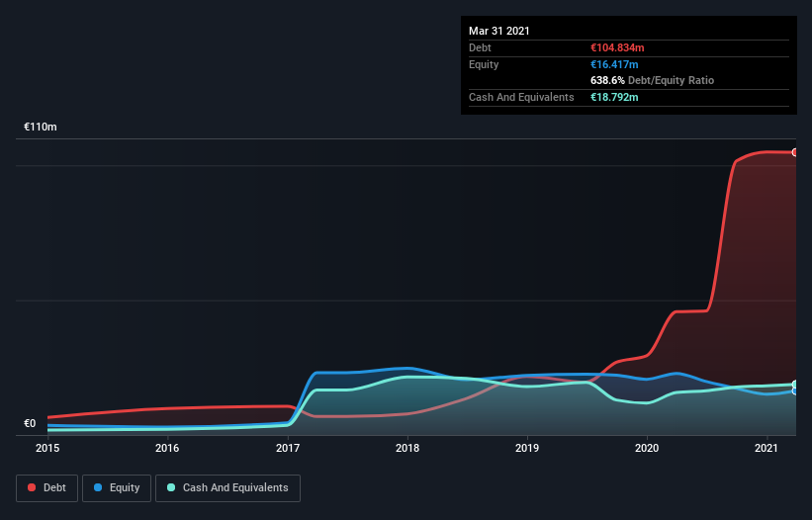Toggle the Equity series legend button
812x520 pixels.
(x=117, y=488)
